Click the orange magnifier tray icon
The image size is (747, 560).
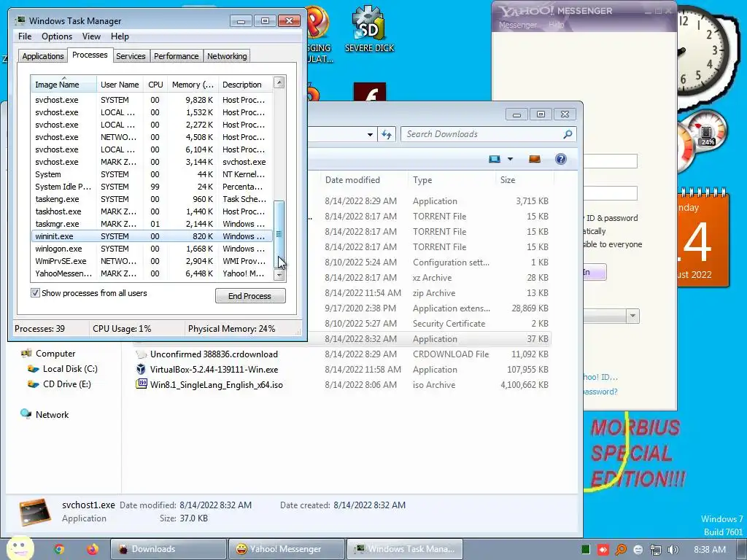[x=621, y=550]
